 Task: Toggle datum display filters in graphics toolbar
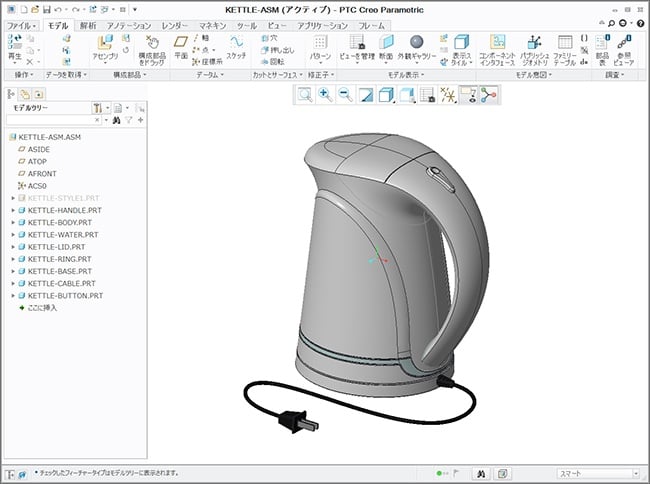[448, 94]
